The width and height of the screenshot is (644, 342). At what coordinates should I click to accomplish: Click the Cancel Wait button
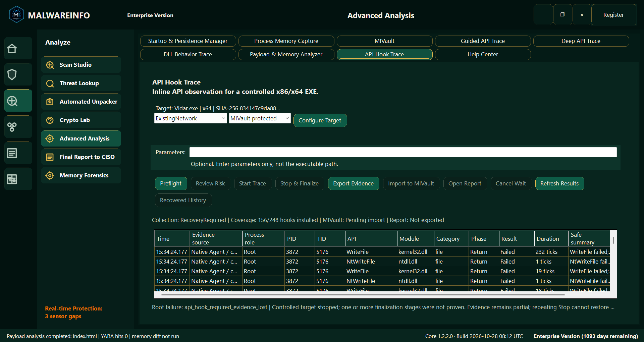[x=511, y=183]
